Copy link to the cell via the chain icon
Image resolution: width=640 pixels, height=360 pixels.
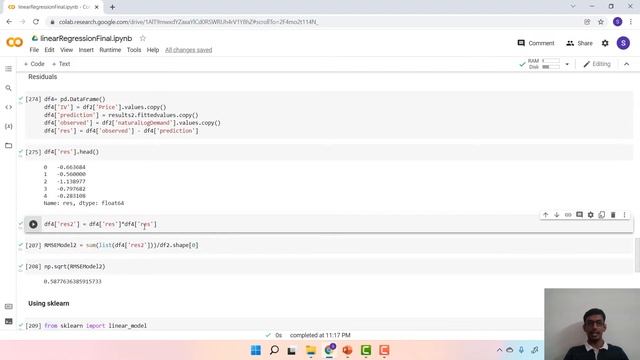568,215
